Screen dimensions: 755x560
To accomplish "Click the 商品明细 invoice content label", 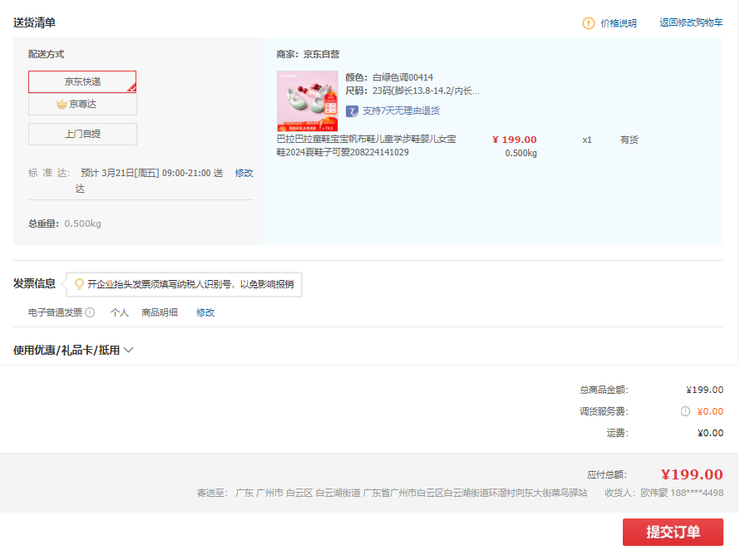I will [x=160, y=313].
